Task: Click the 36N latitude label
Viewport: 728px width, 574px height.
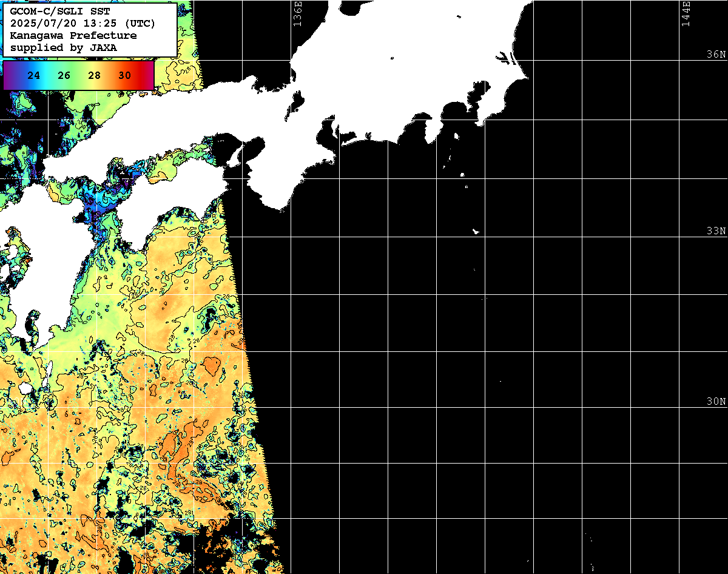Action: click(716, 54)
